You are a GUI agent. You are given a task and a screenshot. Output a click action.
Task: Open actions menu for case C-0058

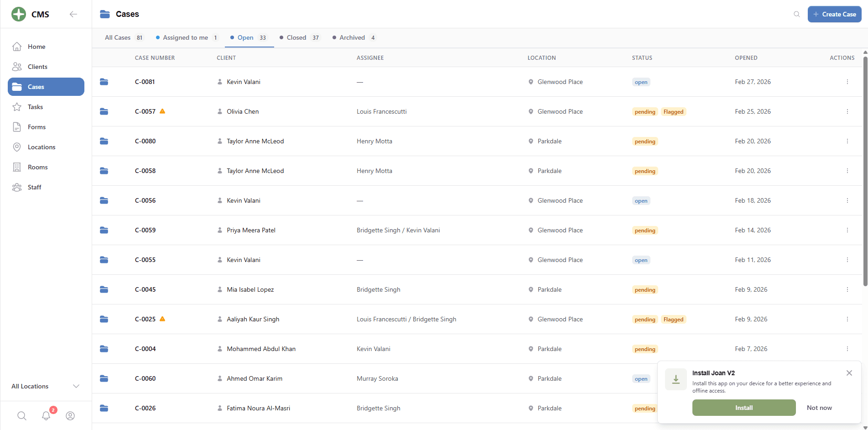[x=847, y=171]
